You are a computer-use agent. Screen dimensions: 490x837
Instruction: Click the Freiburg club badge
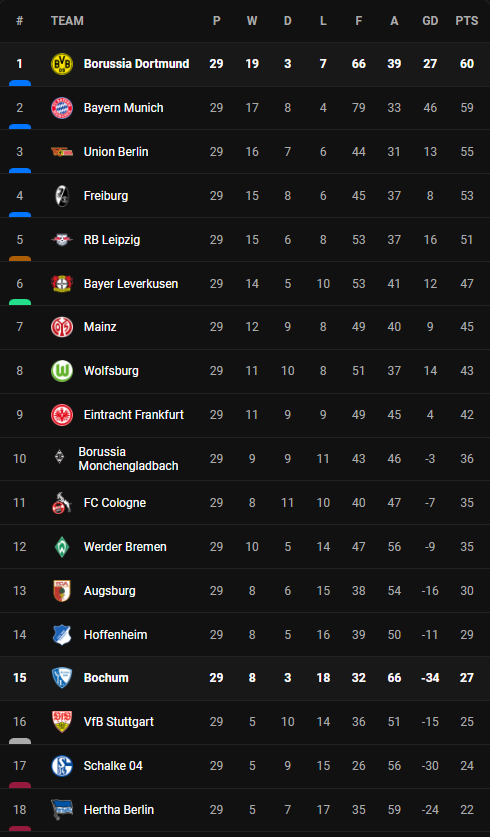pyautogui.click(x=62, y=196)
